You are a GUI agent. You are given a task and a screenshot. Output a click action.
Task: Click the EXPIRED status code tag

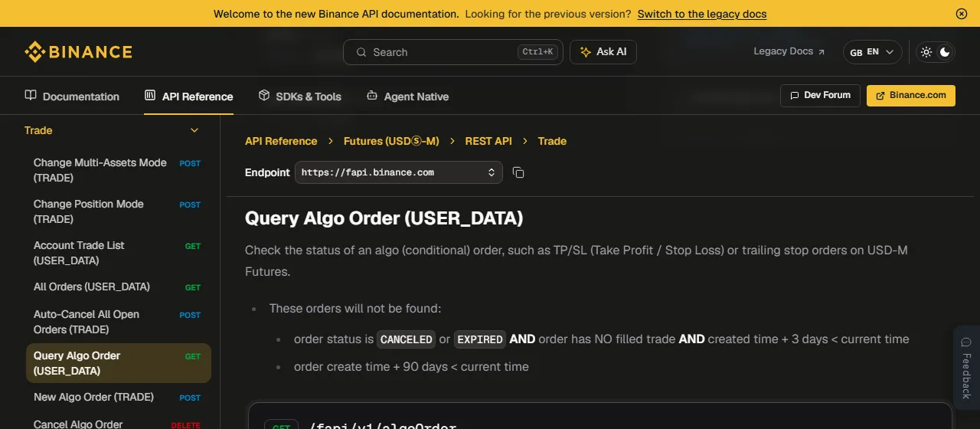pyautogui.click(x=480, y=339)
